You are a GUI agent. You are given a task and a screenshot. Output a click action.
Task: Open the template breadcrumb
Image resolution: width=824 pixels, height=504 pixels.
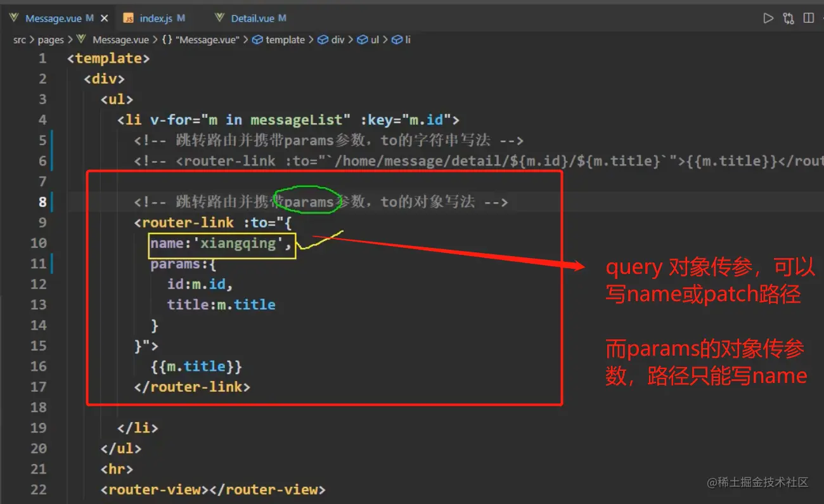(279, 39)
